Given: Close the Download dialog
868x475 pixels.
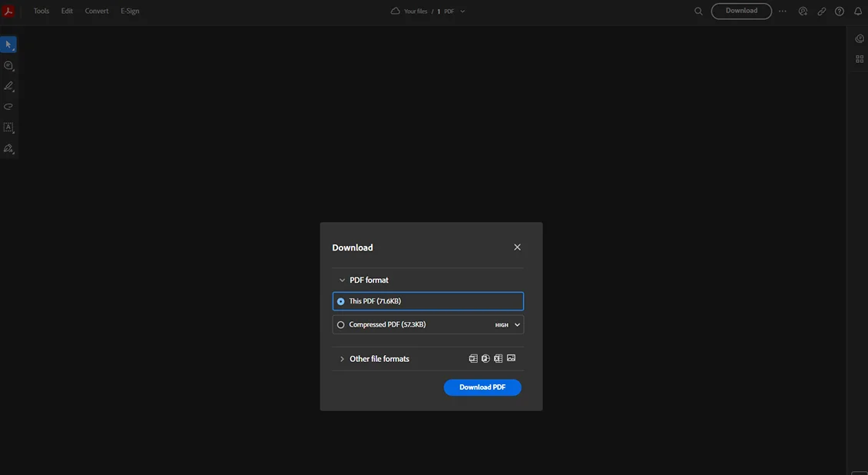Looking at the screenshot, I should pyautogui.click(x=517, y=247).
